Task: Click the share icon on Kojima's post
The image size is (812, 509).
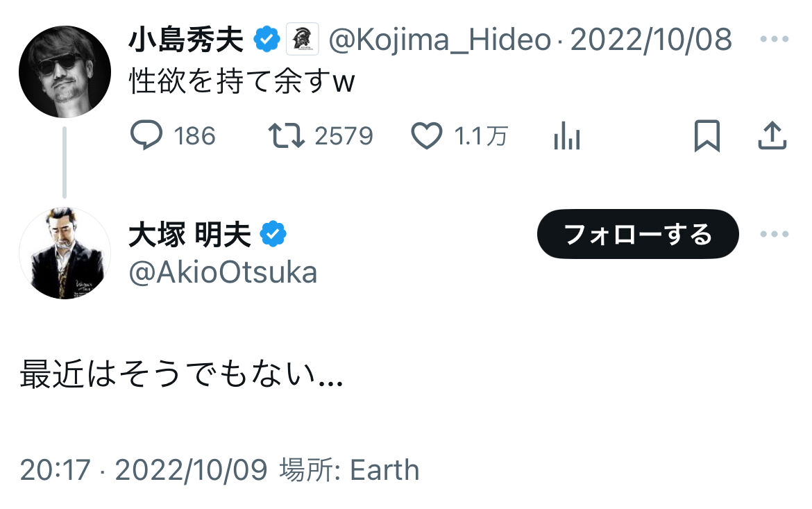Action: (x=772, y=136)
